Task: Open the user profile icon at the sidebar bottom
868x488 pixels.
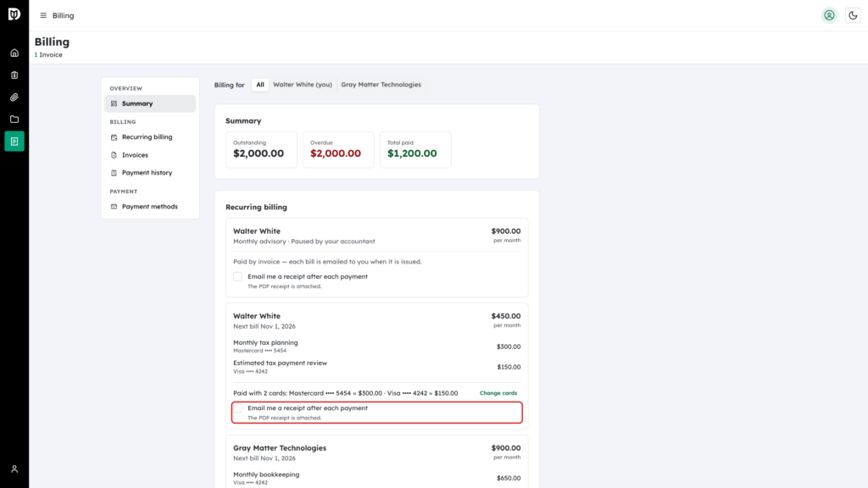Action: (x=14, y=469)
